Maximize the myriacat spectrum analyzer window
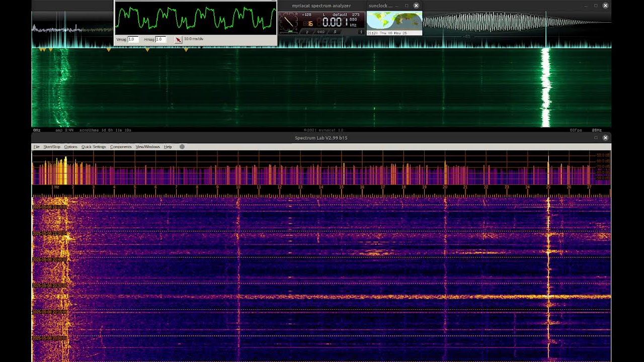The image size is (644, 362). 596,6
